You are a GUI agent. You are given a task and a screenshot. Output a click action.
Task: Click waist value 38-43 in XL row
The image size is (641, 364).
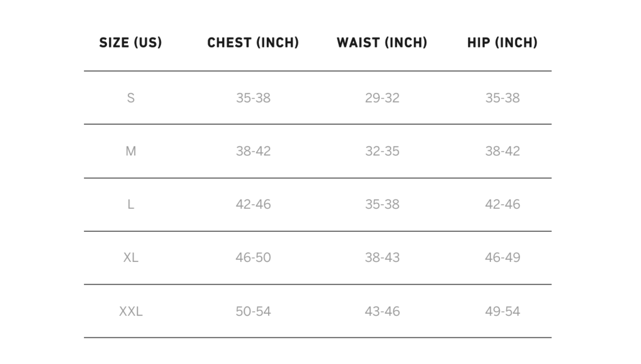382,257
